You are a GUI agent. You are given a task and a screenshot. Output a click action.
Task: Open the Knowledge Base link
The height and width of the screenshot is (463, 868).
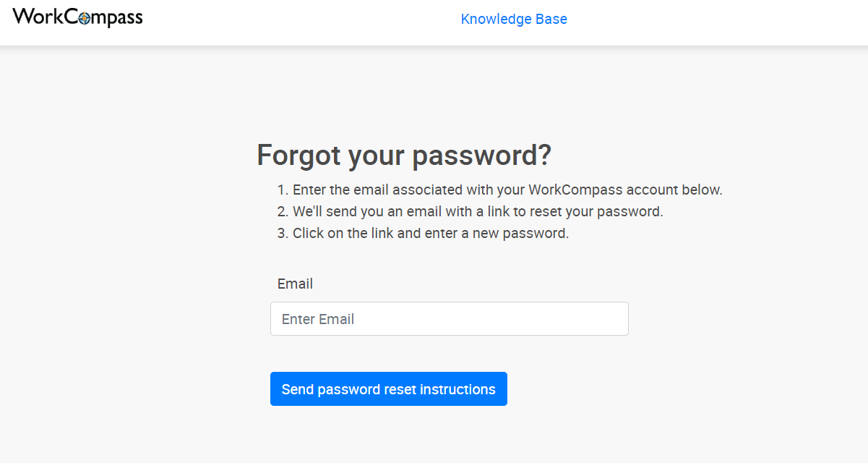[514, 20]
